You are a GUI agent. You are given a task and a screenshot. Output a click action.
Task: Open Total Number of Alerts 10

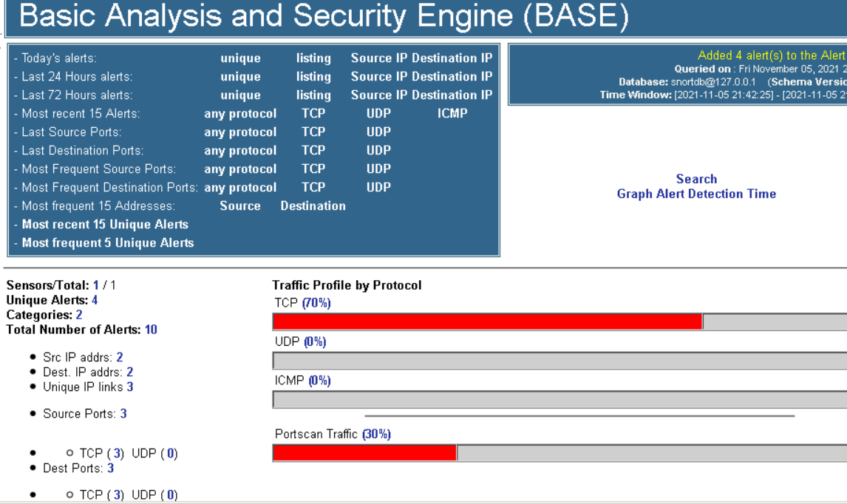pos(151,330)
